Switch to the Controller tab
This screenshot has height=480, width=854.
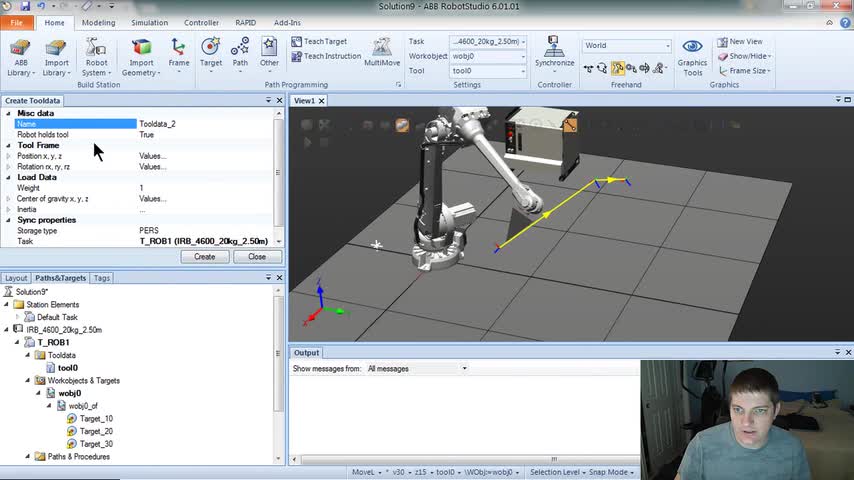[x=201, y=23]
